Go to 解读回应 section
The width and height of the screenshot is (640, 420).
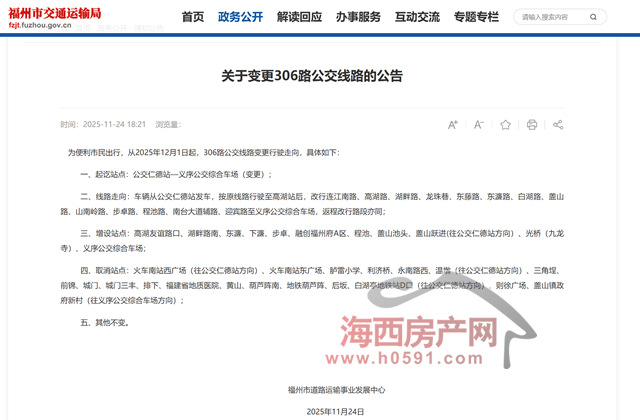click(x=299, y=17)
